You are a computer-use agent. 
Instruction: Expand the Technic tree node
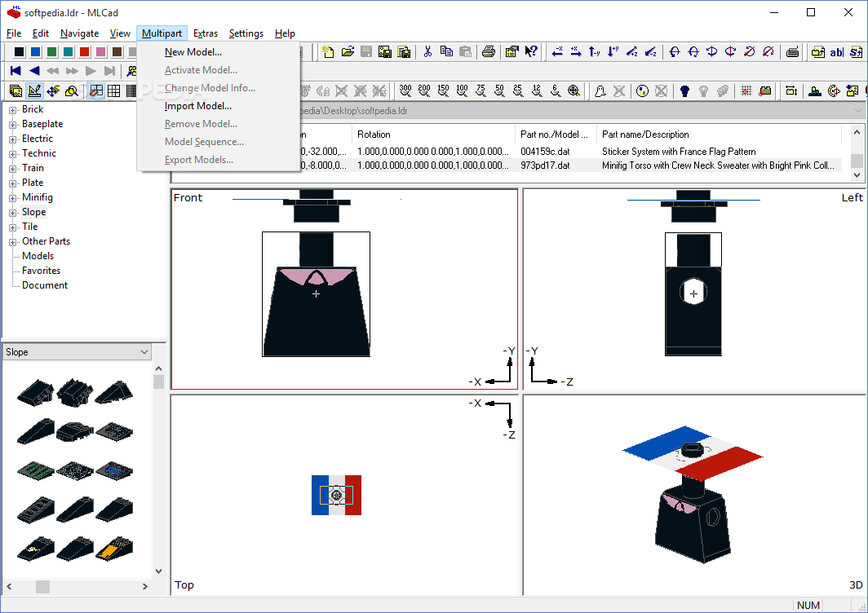[13, 154]
